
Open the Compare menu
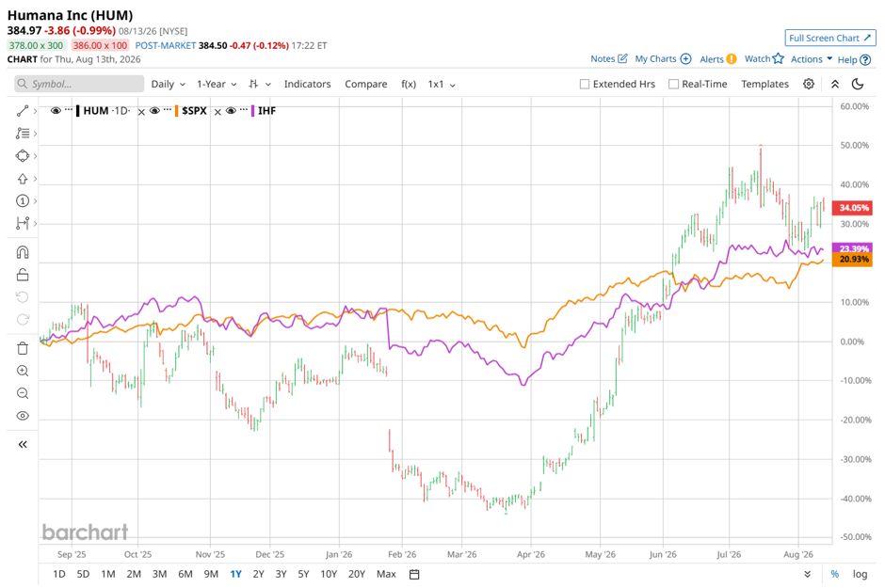coord(365,84)
